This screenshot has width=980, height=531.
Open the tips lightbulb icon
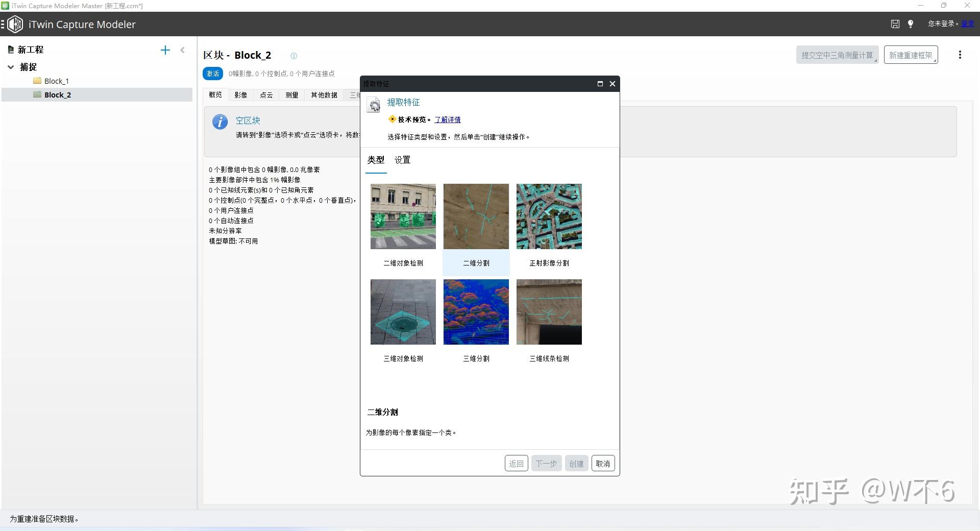[911, 24]
